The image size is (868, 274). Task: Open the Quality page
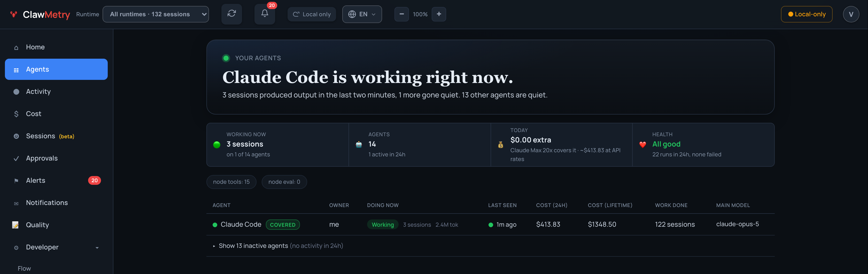point(56,225)
